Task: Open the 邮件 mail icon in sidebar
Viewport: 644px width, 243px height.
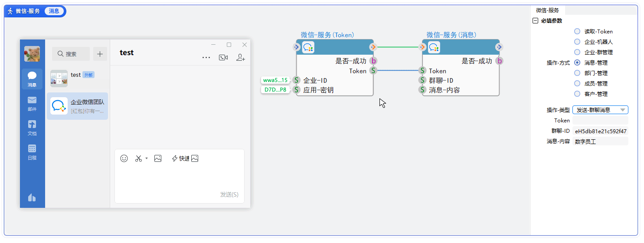Action: [32, 103]
